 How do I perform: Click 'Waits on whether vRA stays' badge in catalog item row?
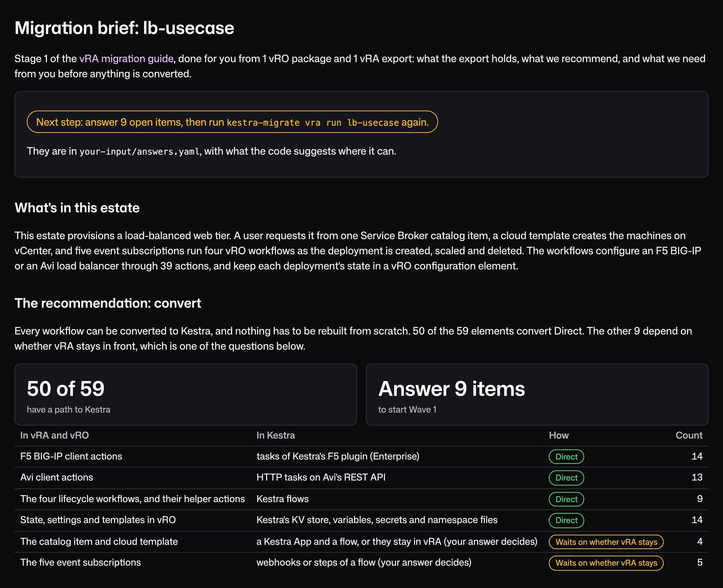tap(606, 541)
